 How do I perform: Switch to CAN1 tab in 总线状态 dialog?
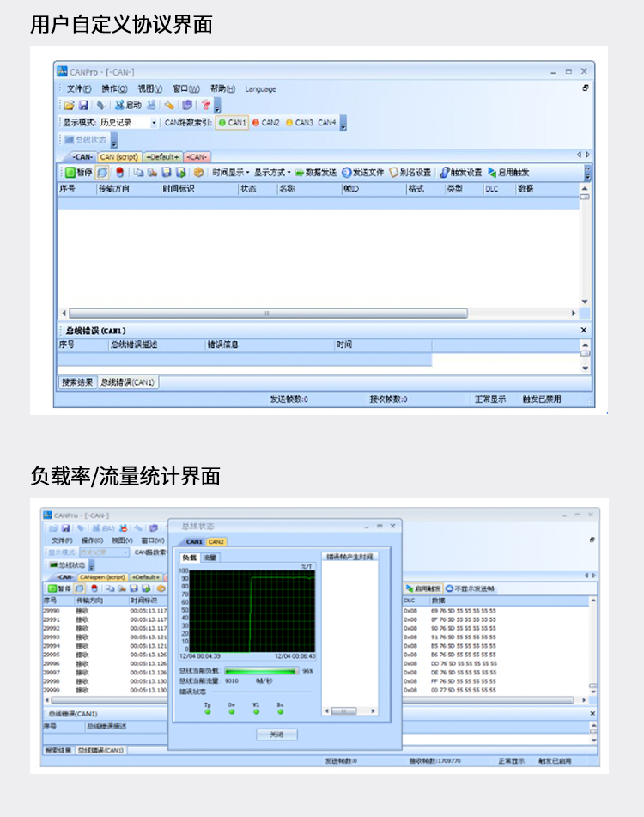tap(194, 542)
